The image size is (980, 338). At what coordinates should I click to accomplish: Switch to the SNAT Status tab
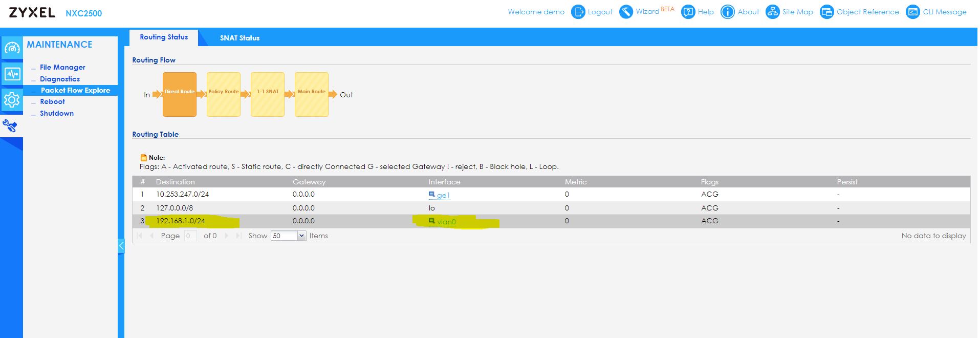(239, 38)
